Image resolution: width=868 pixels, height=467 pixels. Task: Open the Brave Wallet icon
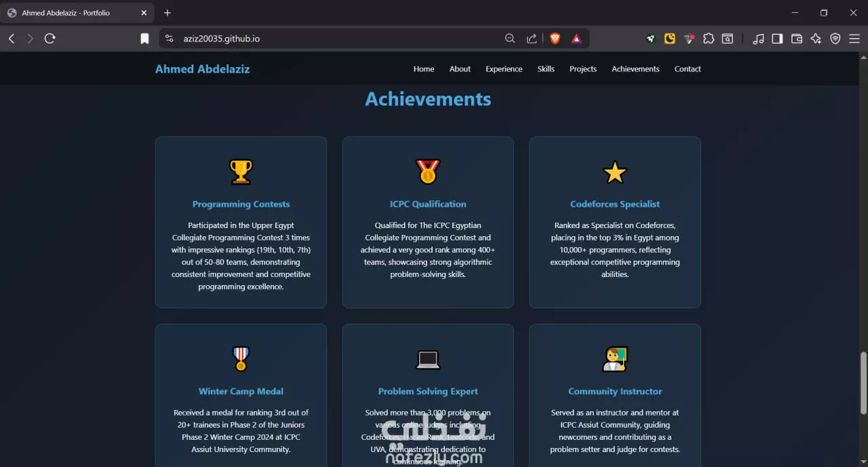point(797,39)
